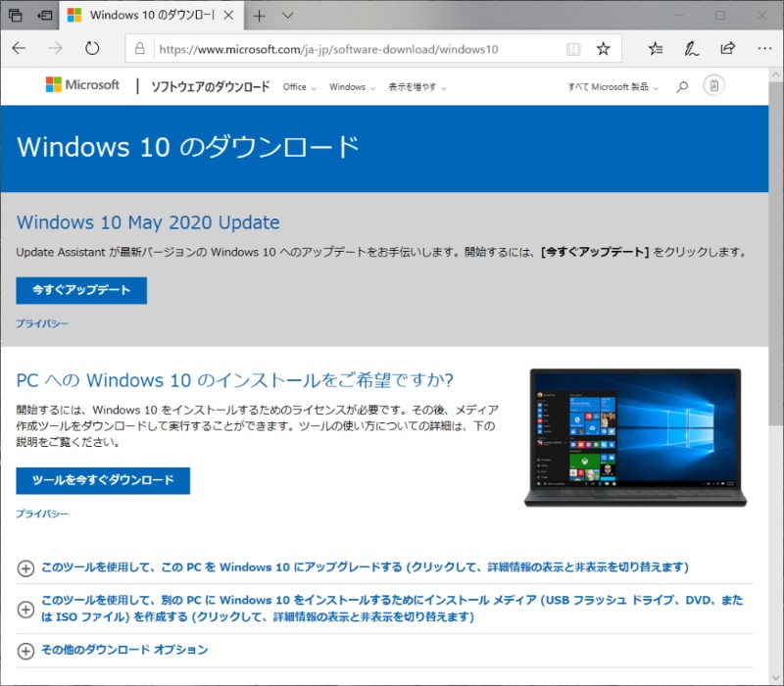
Task: Expand the Windows dropdown menu
Action: [351, 87]
